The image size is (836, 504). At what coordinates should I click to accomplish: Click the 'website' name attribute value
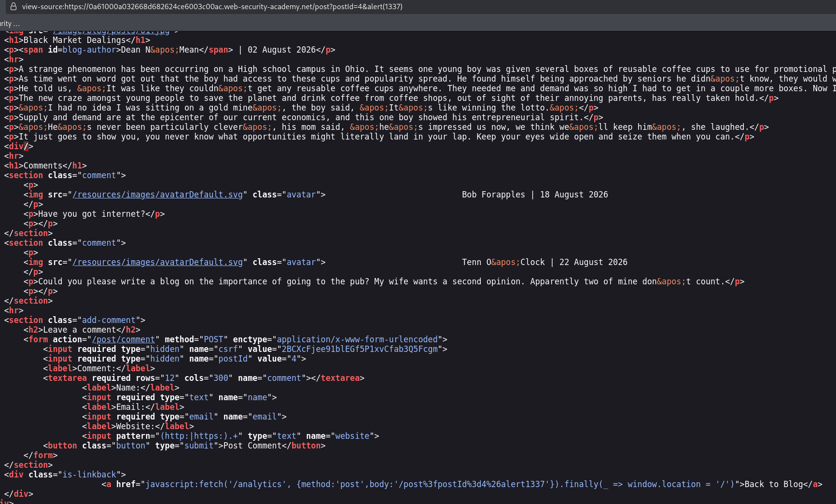pos(352,436)
